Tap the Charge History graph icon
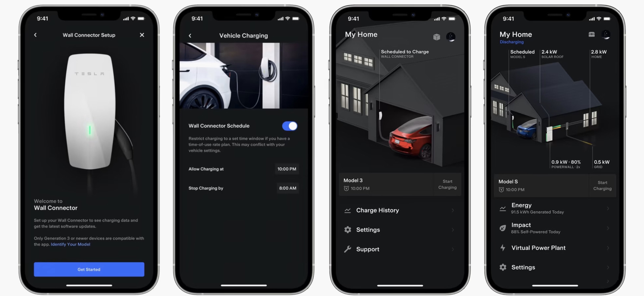The height and width of the screenshot is (296, 644). click(x=346, y=210)
